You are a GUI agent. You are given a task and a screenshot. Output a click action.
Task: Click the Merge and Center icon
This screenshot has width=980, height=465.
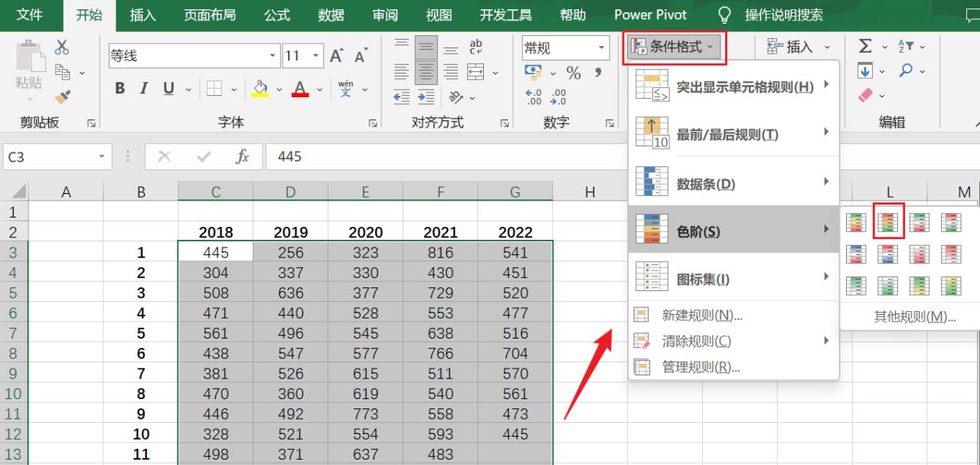point(476,72)
